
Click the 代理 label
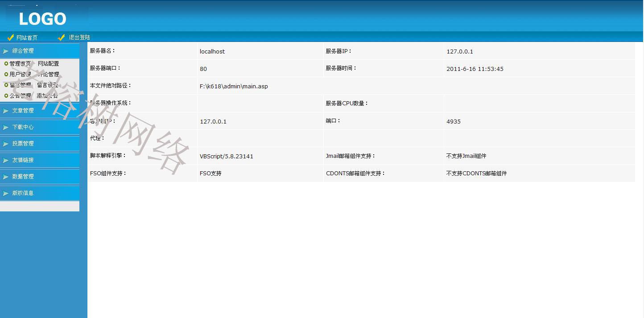click(97, 138)
